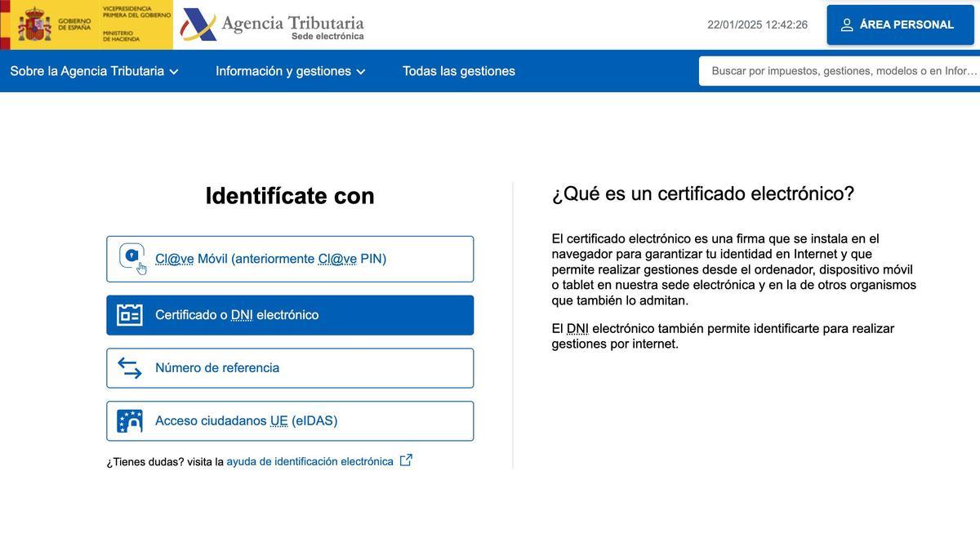This screenshot has height=551, width=980.
Task: Open the Sobre la Agencia Tributaria menu
Action: tap(94, 71)
